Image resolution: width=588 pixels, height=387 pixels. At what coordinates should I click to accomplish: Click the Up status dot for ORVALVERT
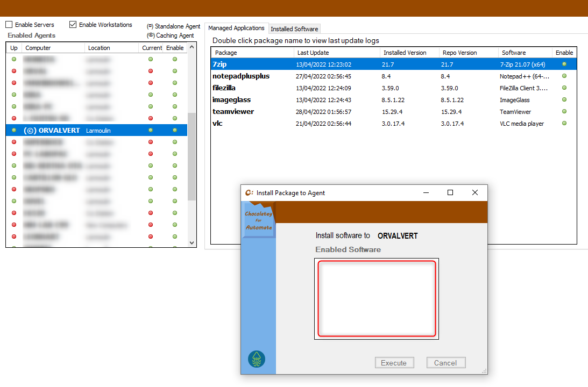pyautogui.click(x=14, y=130)
